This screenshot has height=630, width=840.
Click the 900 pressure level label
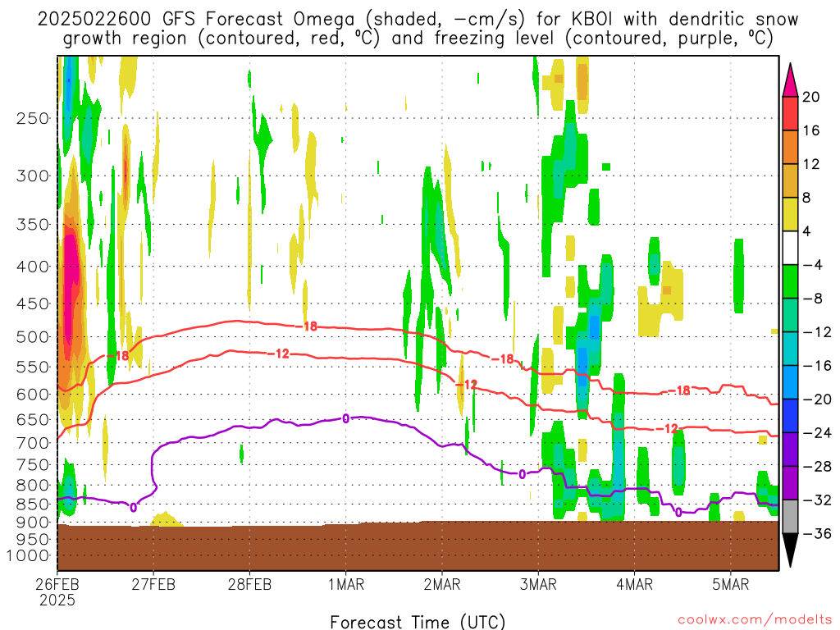(33, 523)
